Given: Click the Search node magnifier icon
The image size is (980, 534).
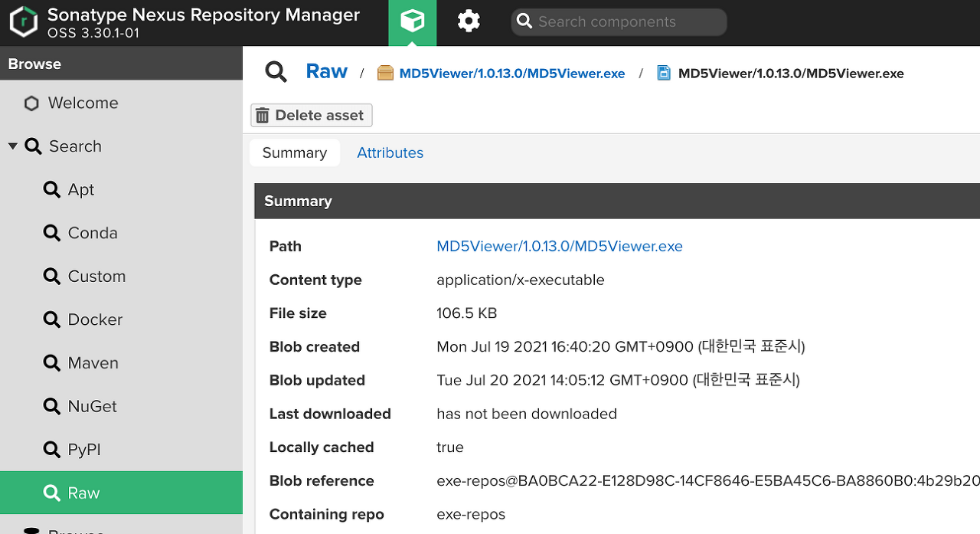Looking at the screenshot, I should pos(33,146).
